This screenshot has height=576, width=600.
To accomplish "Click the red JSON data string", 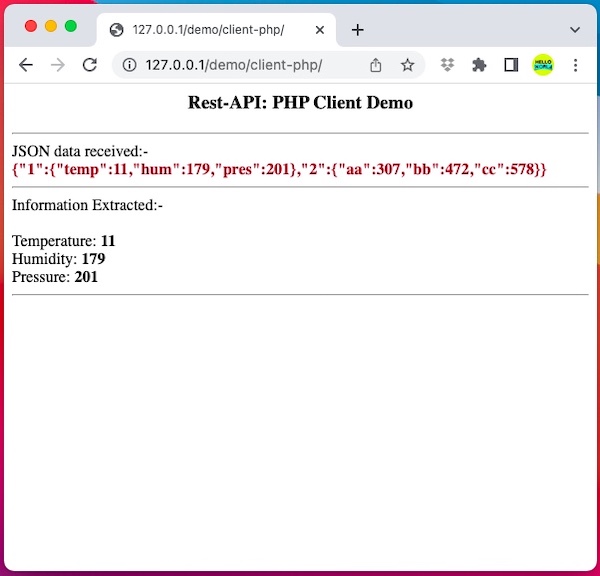I will (279, 169).
